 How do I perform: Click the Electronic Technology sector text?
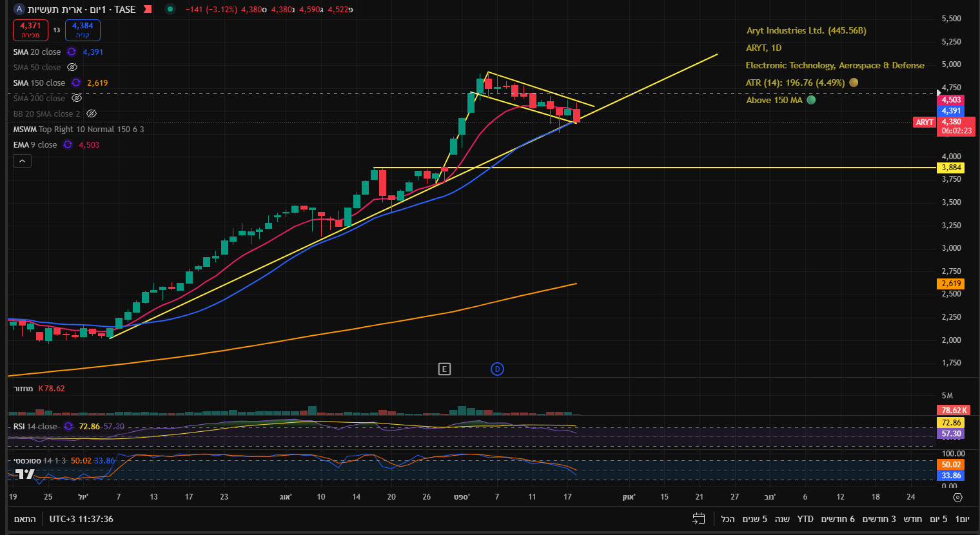[x=835, y=65]
